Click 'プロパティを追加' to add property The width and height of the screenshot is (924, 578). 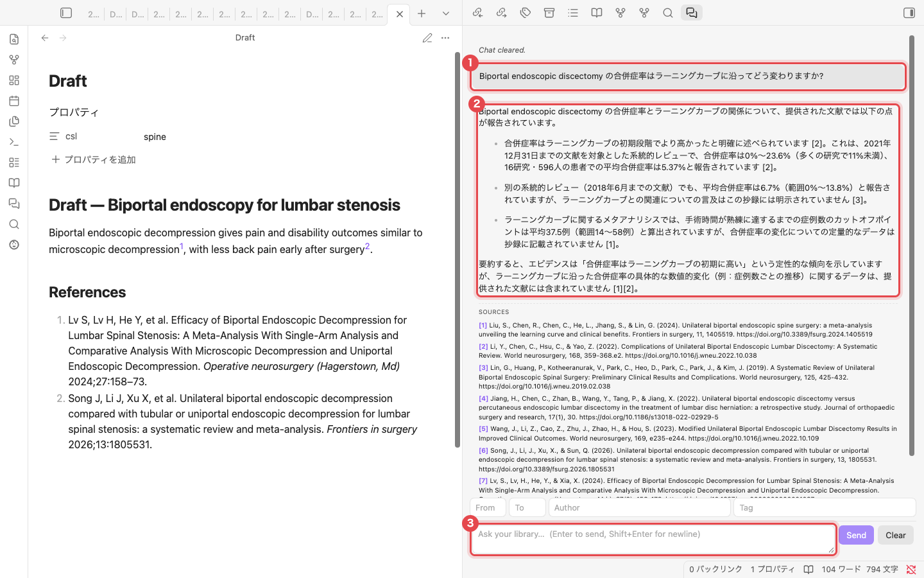94,159
